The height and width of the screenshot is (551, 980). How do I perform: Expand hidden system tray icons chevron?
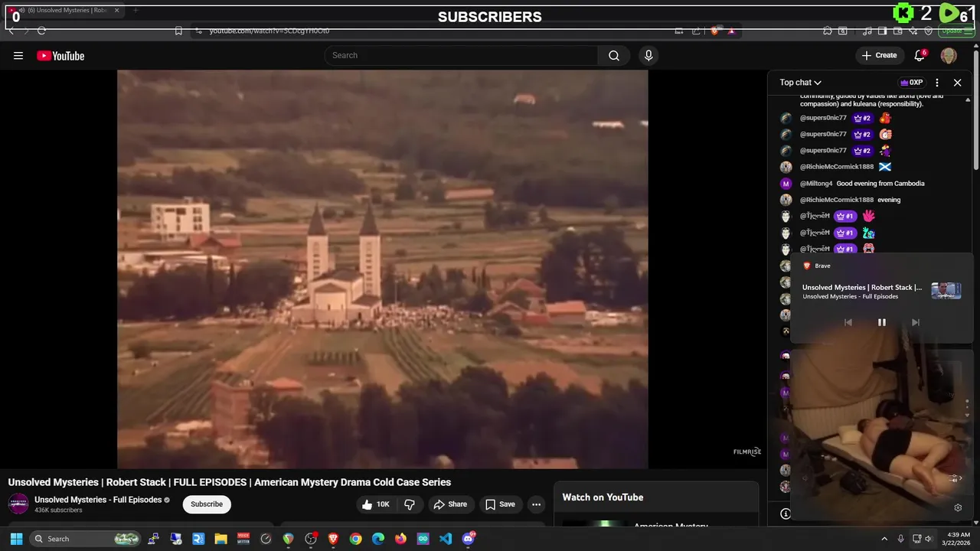point(884,539)
